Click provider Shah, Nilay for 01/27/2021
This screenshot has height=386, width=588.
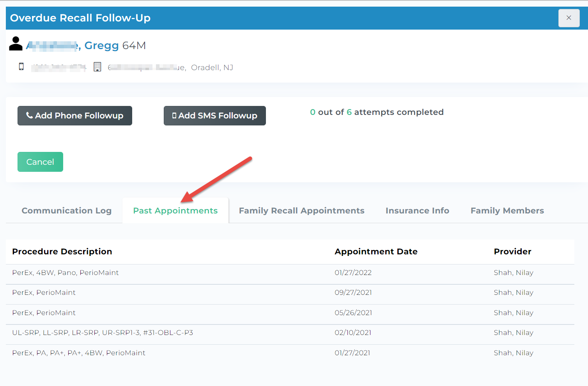(513, 353)
